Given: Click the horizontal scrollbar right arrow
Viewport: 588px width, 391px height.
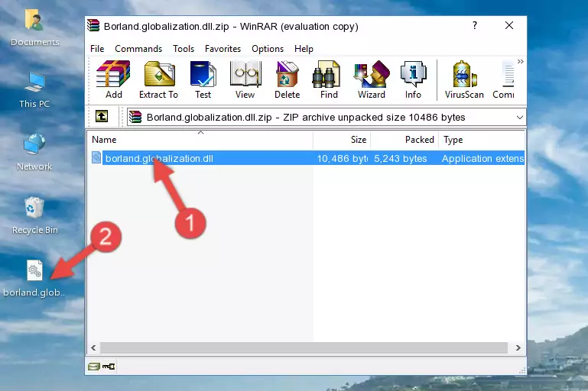Looking at the screenshot, I should (x=518, y=347).
